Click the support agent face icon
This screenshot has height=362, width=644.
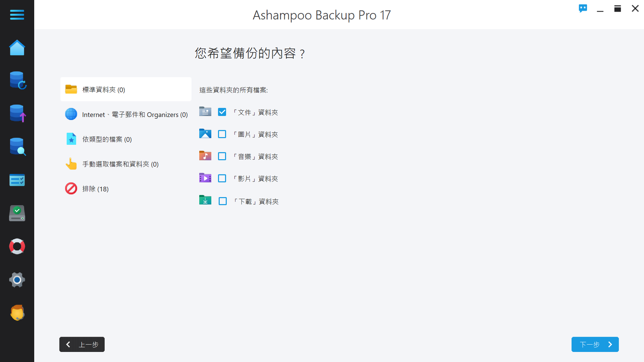point(17,313)
